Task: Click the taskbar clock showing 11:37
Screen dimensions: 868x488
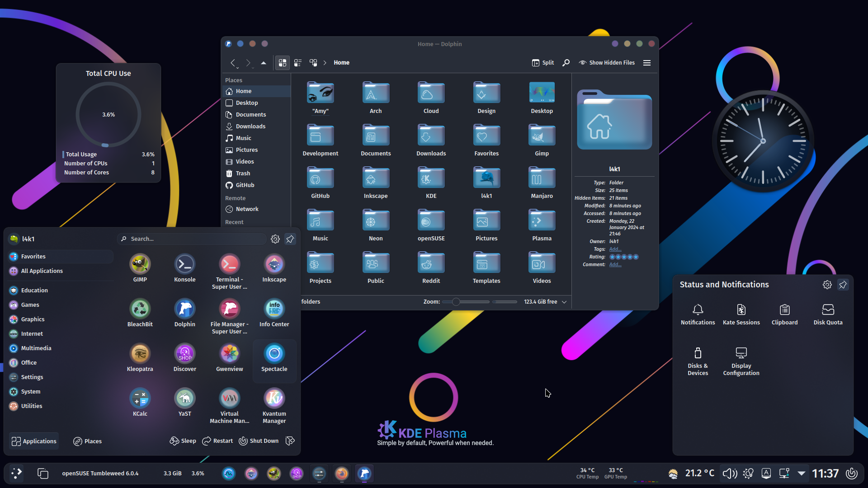Action: click(825, 474)
